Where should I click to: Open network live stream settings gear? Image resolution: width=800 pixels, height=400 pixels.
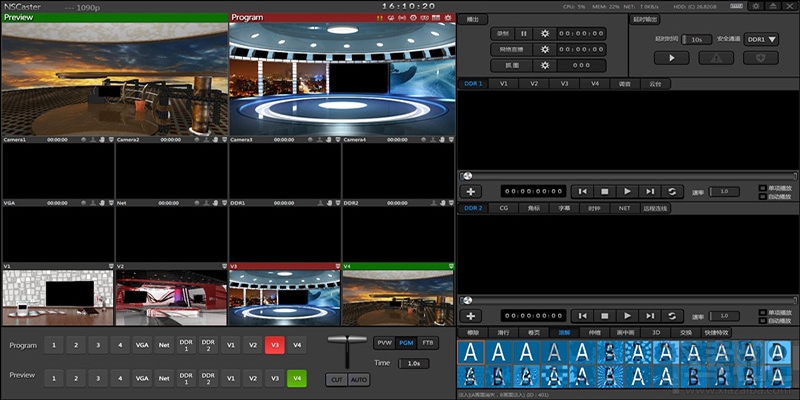tap(545, 49)
